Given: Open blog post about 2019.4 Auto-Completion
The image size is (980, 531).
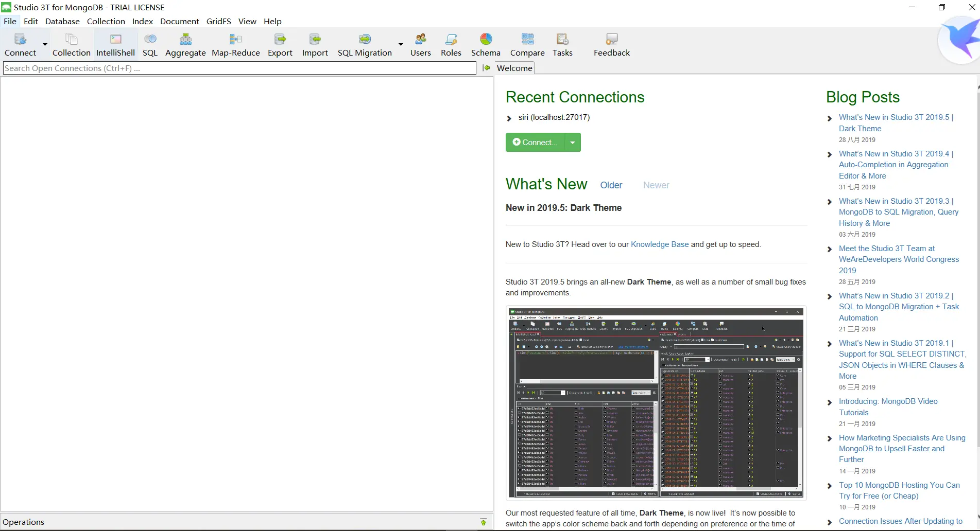Looking at the screenshot, I should click(896, 165).
